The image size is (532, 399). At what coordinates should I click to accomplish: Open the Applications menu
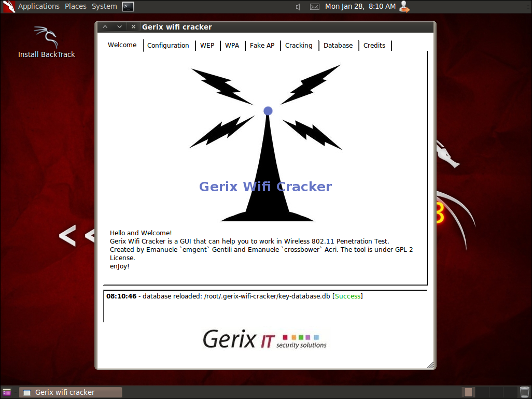tap(39, 6)
